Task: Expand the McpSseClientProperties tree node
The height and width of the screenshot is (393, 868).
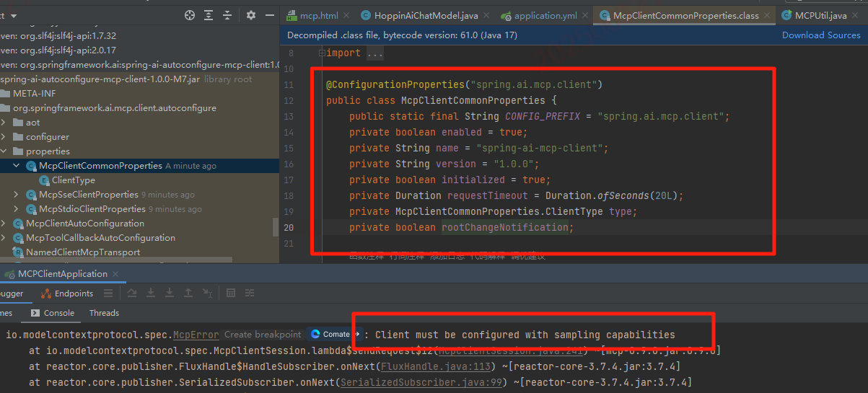Action: pyautogui.click(x=17, y=195)
